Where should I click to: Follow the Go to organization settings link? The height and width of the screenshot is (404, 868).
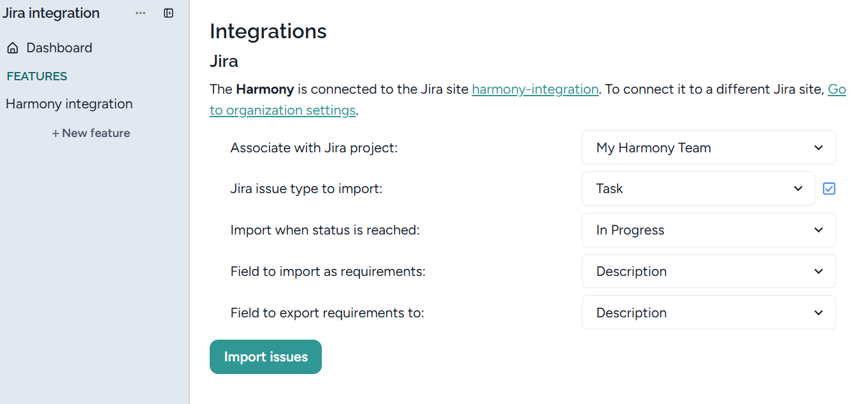point(282,110)
